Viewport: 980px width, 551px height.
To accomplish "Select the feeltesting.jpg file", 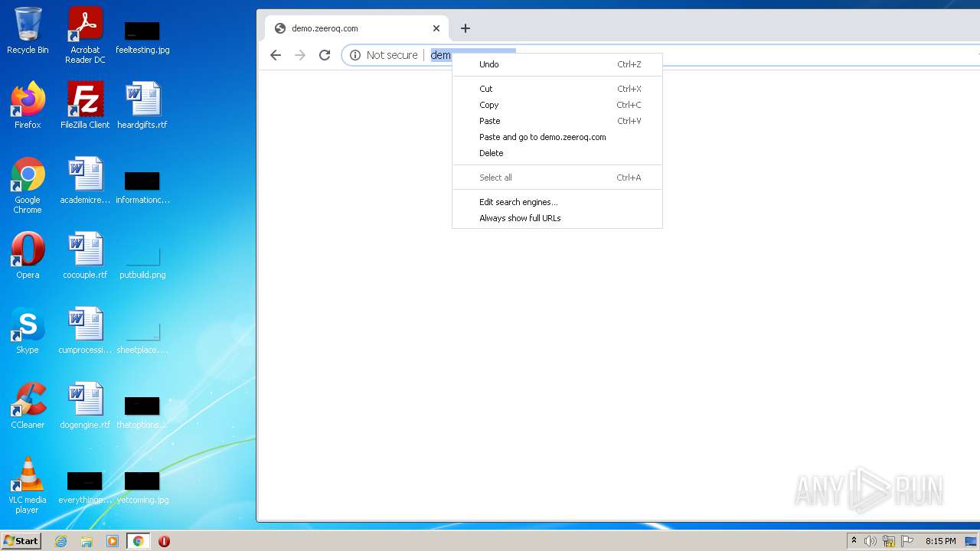I will [142, 37].
